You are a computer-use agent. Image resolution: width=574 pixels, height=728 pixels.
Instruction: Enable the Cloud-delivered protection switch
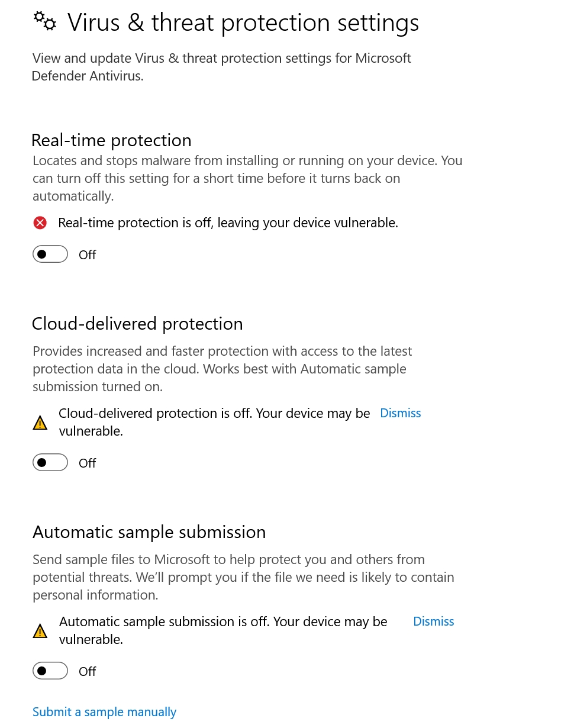pyautogui.click(x=50, y=463)
